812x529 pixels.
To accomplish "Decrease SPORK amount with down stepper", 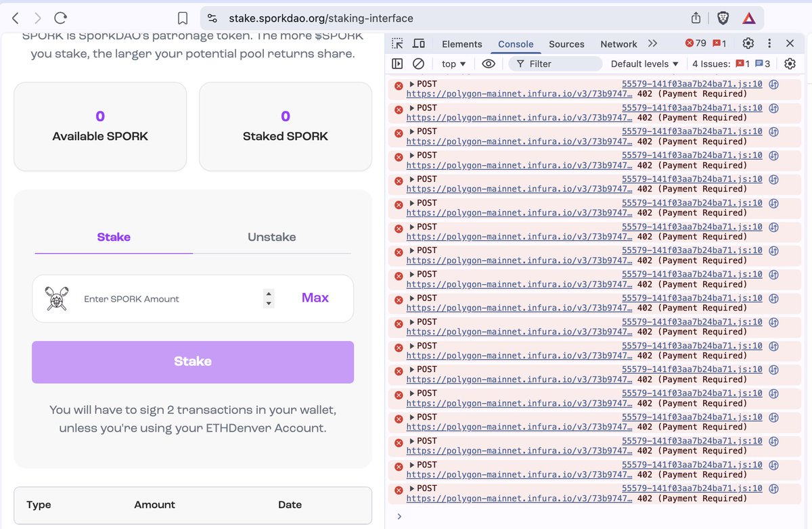I will [x=269, y=303].
